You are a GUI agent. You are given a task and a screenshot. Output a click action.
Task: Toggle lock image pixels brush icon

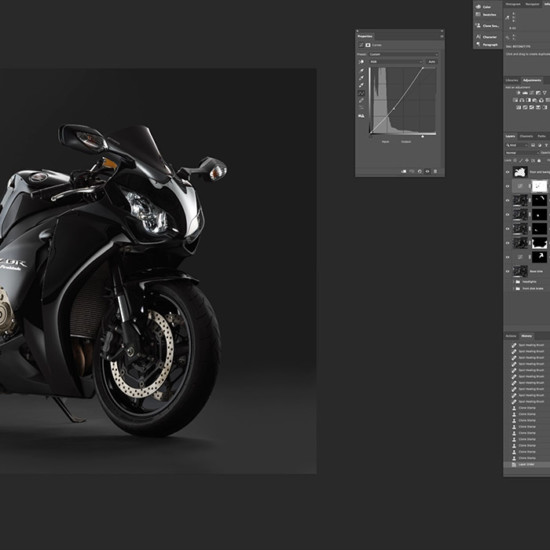(521, 161)
